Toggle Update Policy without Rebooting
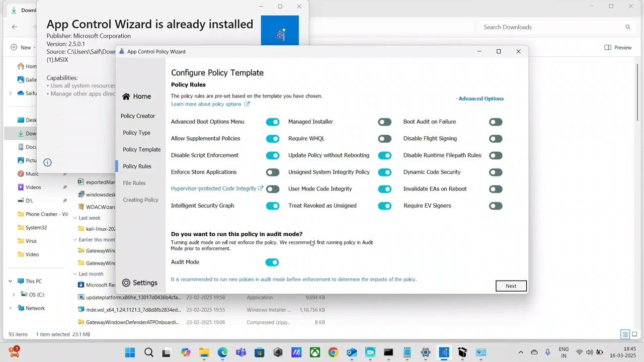This screenshot has height=362, width=644. click(x=384, y=155)
